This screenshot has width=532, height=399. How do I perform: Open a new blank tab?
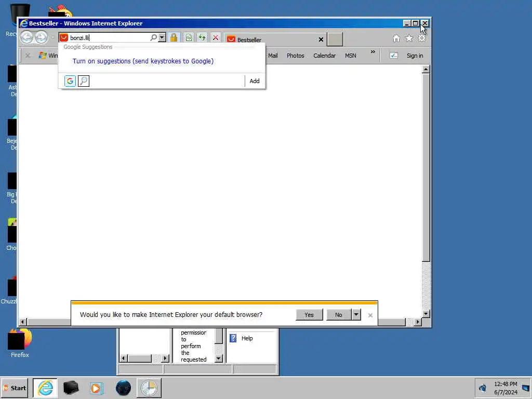click(x=335, y=39)
